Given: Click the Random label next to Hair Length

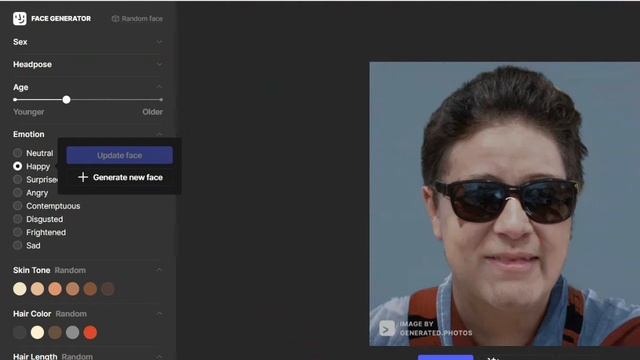Looking at the screenshot, I should click(x=77, y=356).
